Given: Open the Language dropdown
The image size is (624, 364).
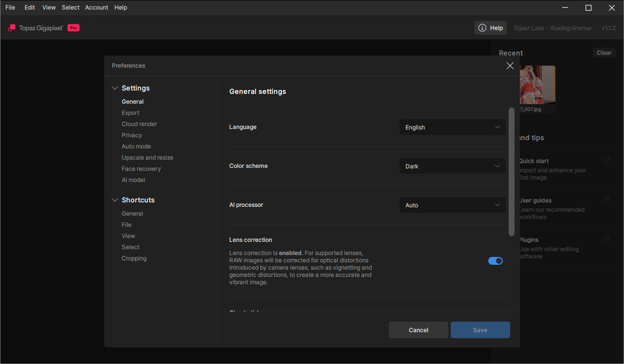Looking at the screenshot, I should tap(452, 127).
